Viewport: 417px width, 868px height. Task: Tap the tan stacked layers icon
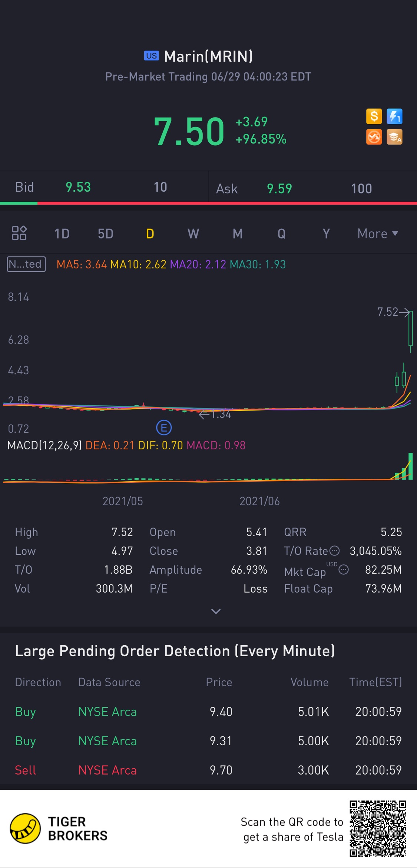pyautogui.click(x=394, y=137)
